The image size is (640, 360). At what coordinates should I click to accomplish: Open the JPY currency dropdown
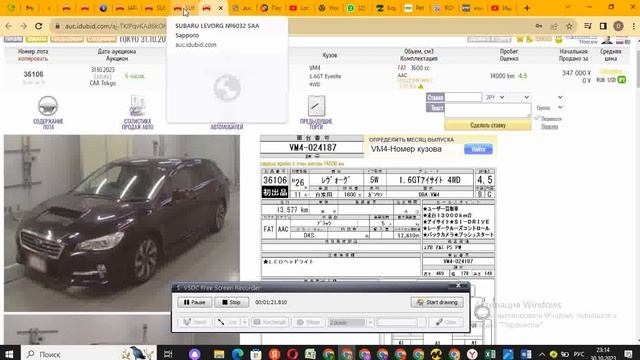click(x=495, y=97)
